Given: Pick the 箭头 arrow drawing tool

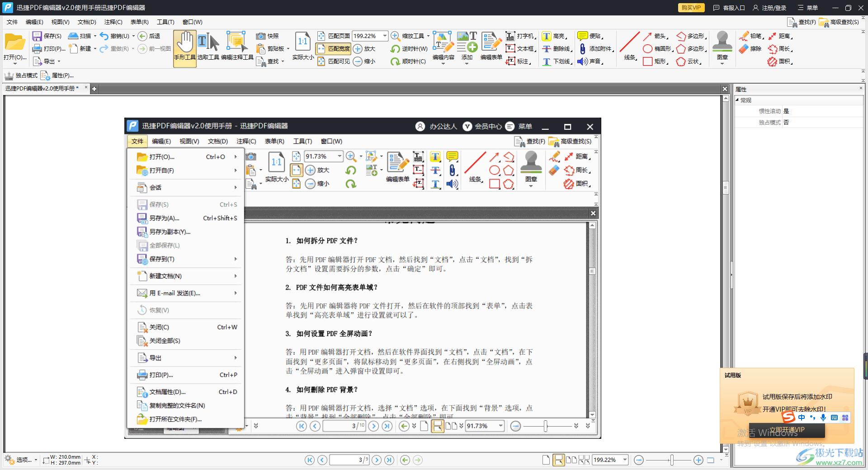Looking at the screenshot, I should click(x=655, y=36).
